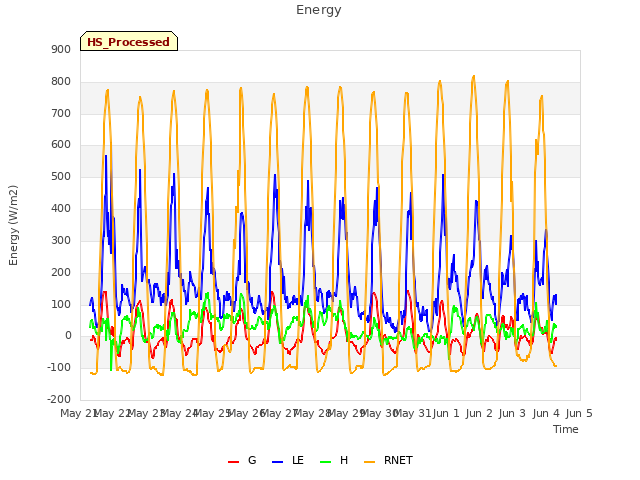Toggle the LE legend entry

288,460
